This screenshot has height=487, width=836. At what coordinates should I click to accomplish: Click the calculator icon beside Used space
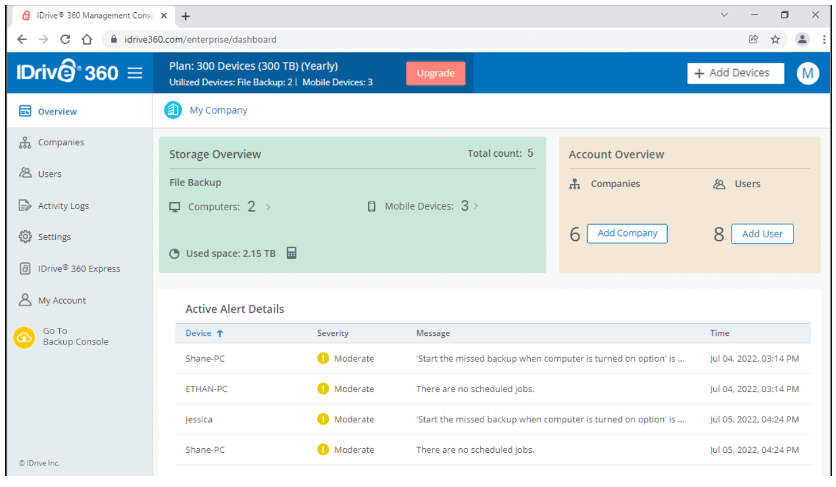(291, 253)
